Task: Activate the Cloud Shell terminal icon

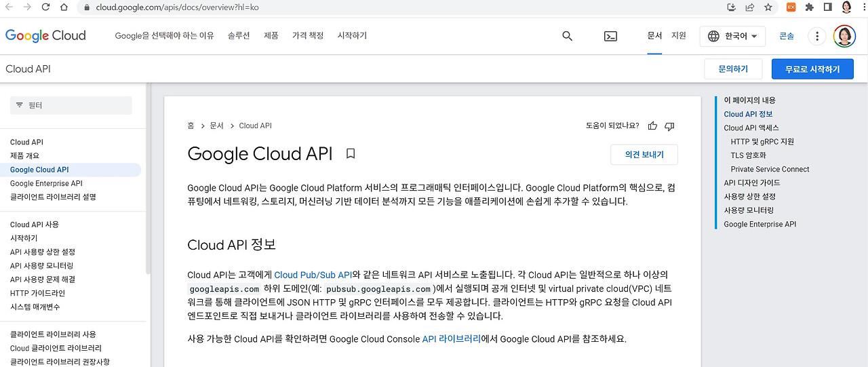Action: point(610,36)
